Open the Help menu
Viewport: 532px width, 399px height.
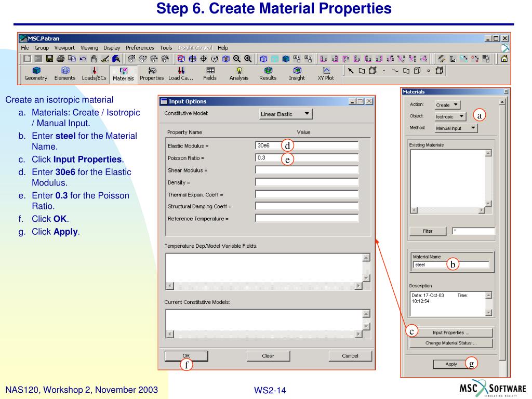click(223, 48)
